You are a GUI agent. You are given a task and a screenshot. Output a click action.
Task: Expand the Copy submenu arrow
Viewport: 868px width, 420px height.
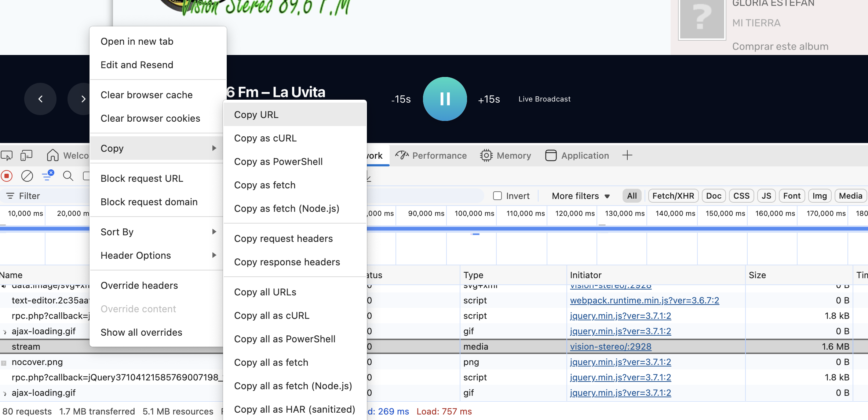pos(214,148)
